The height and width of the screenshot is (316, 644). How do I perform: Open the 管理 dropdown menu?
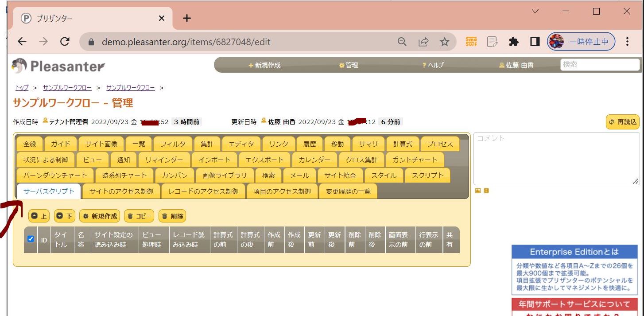click(349, 65)
